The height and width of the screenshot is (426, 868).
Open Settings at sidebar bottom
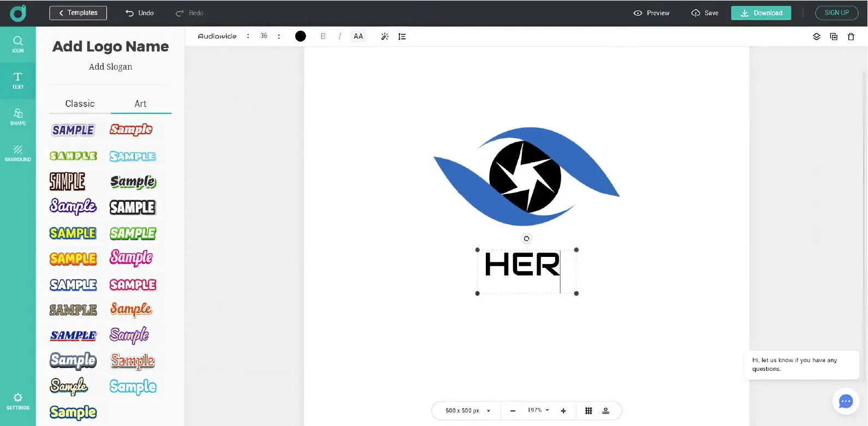18,401
